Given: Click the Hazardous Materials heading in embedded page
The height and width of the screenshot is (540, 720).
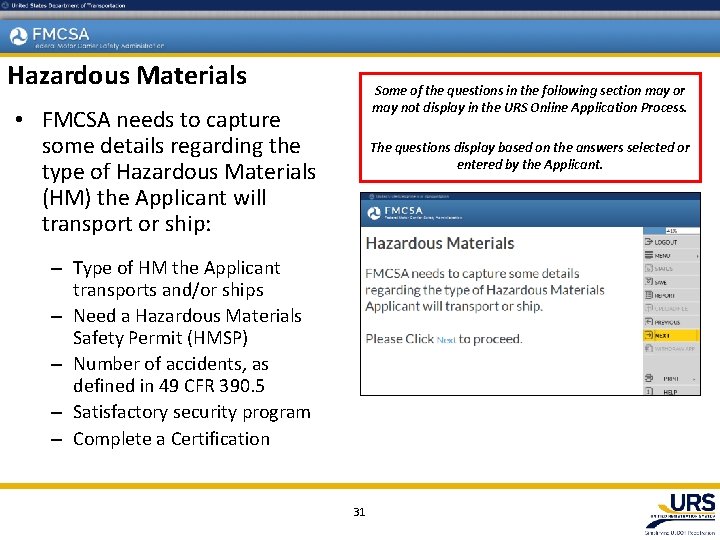Looking at the screenshot, I should pyautogui.click(x=440, y=243).
